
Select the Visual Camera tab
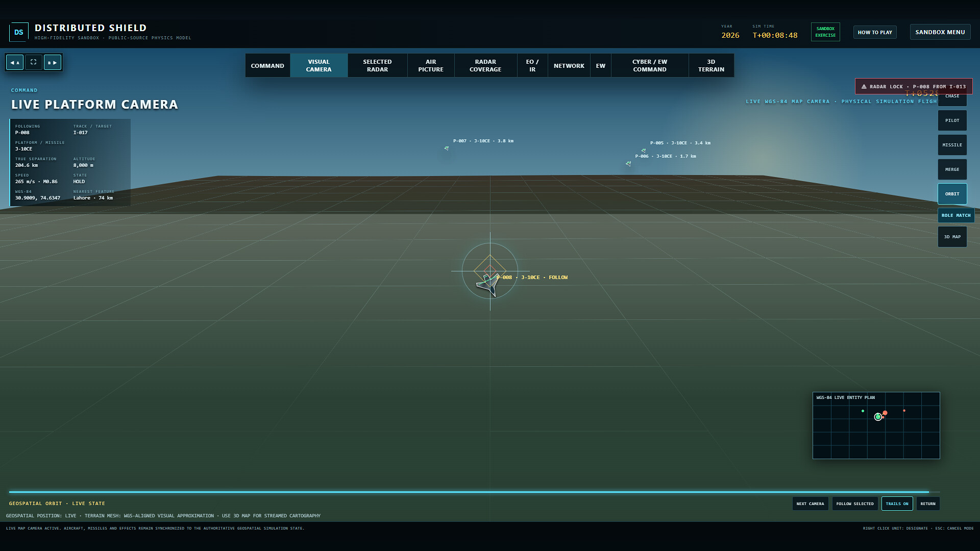click(318, 65)
